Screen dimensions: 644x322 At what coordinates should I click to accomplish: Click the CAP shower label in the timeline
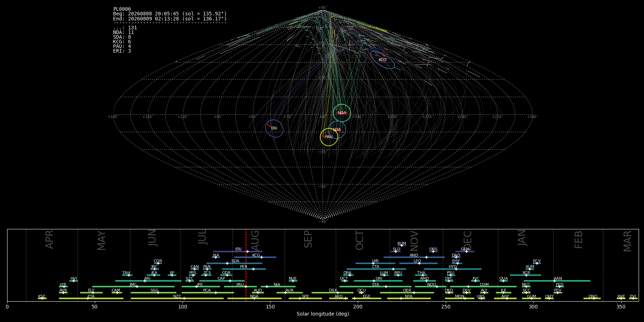coord(221,279)
